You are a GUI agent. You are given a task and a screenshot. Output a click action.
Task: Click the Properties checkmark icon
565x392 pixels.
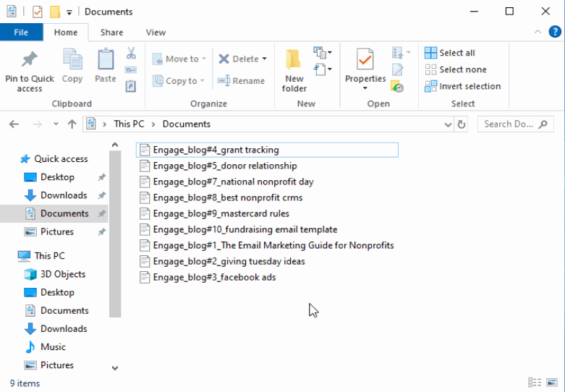click(365, 60)
